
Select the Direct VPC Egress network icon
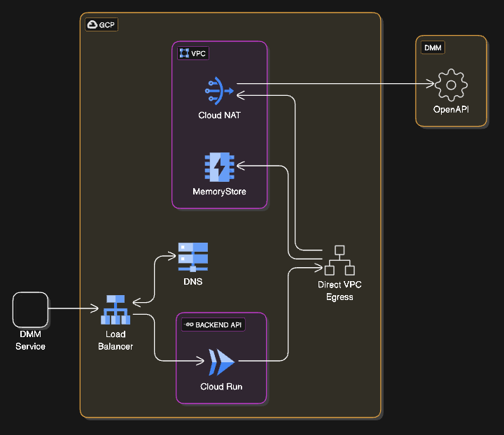[339, 260]
